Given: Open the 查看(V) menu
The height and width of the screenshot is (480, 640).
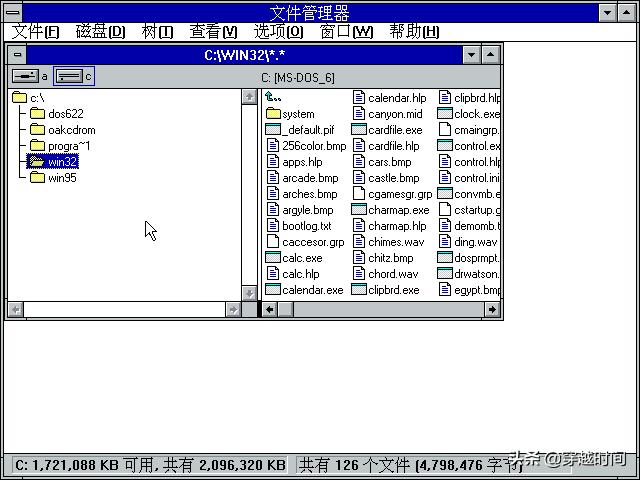Looking at the screenshot, I should point(213,32).
